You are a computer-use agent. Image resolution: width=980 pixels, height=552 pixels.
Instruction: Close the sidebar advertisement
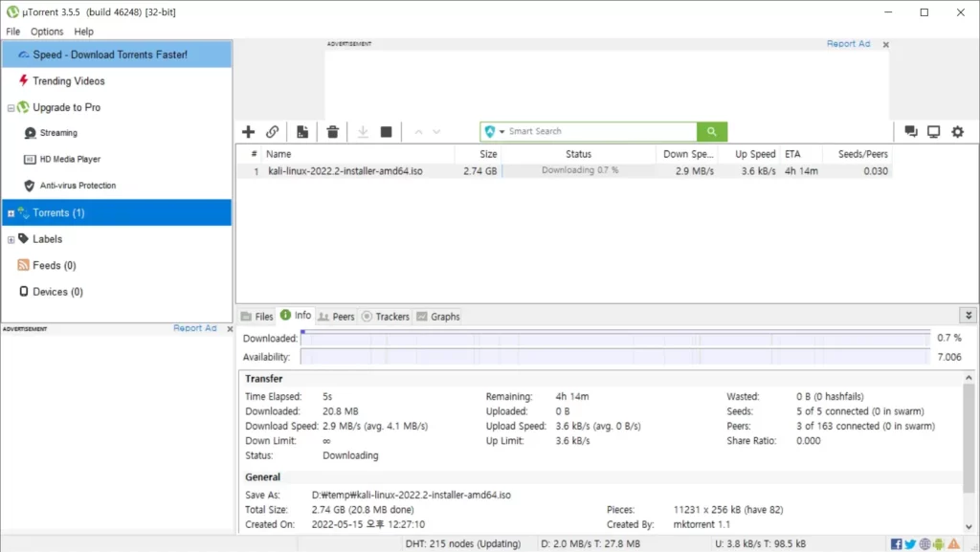click(230, 328)
